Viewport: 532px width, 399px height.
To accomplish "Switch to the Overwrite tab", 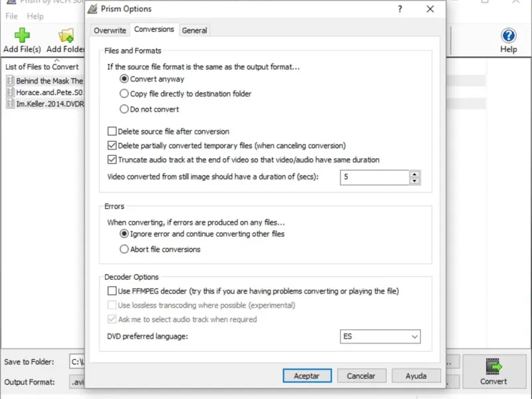I will [x=110, y=31].
